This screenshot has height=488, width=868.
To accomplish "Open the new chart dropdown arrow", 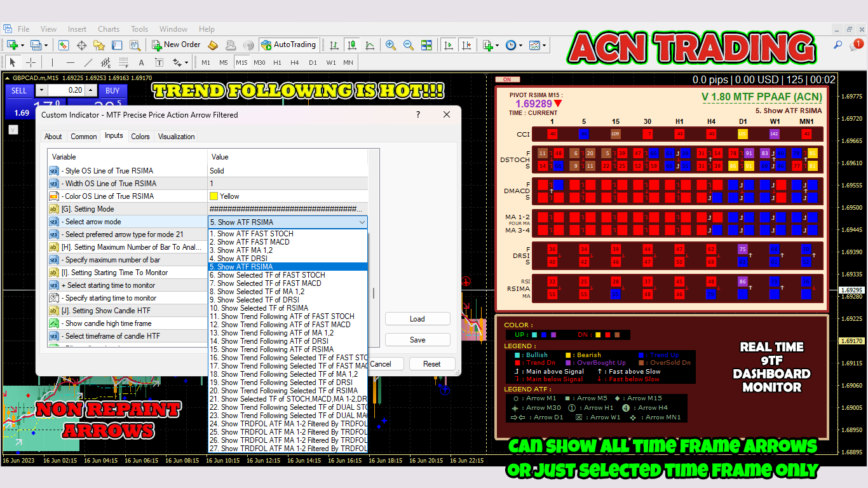I will [22, 46].
